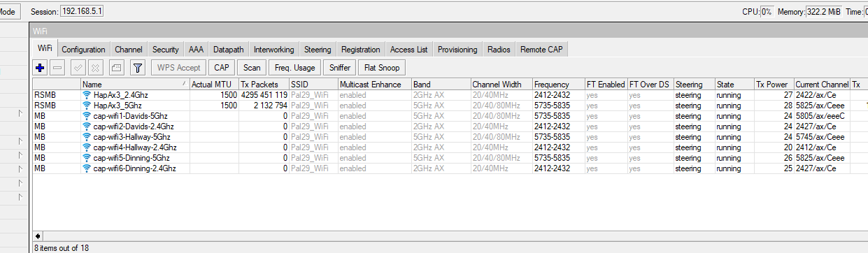Switch to the Provisioning tab
Image resolution: width=868 pixels, height=253 pixels.
pos(457,50)
